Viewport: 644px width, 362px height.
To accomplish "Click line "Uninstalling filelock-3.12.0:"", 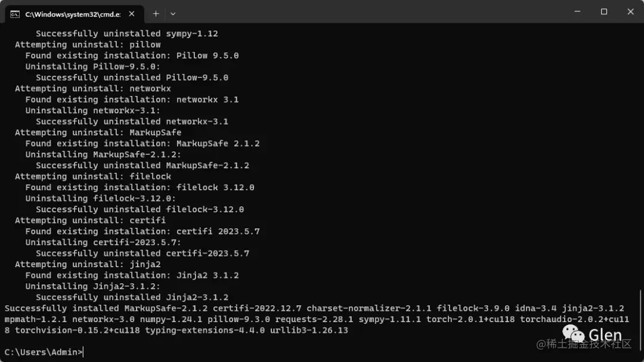I will tap(101, 199).
